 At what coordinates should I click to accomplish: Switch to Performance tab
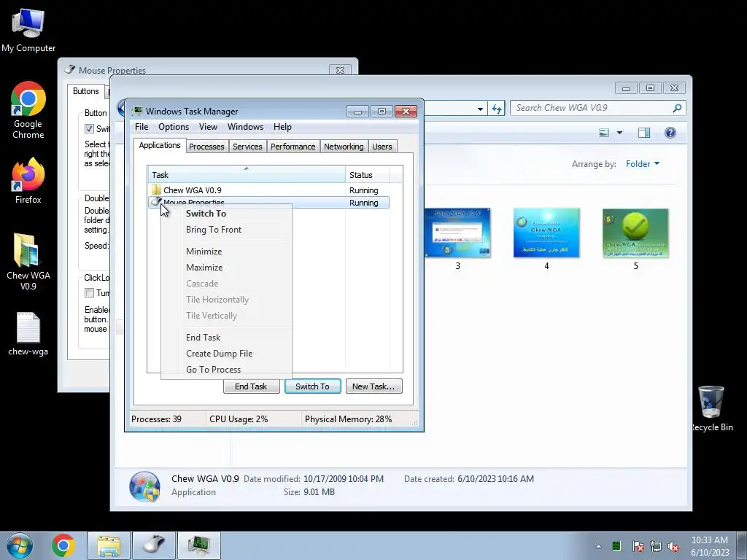point(293,147)
